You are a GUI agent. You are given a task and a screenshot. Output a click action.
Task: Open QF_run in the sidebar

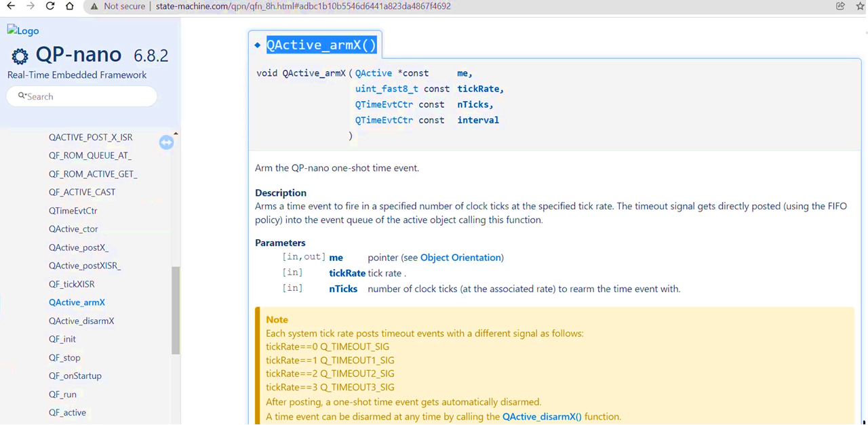click(x=62, y=394)
